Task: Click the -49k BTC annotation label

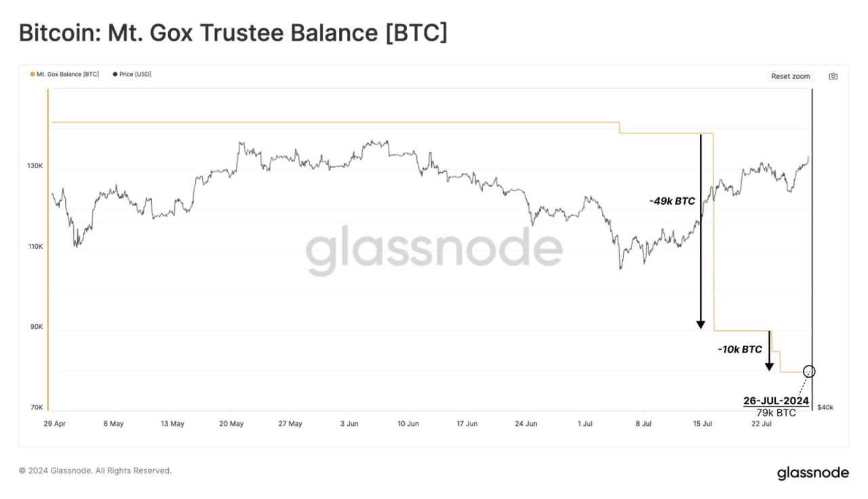Action: [671, 201]
